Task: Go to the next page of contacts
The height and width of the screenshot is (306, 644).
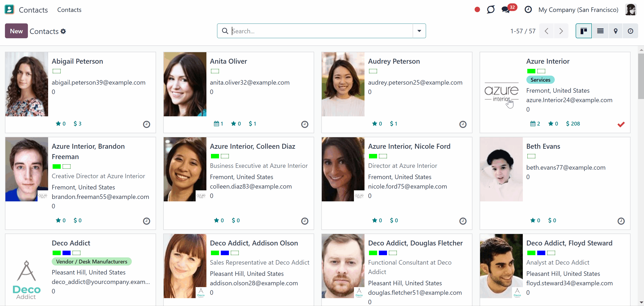Action: coord(561,31)
